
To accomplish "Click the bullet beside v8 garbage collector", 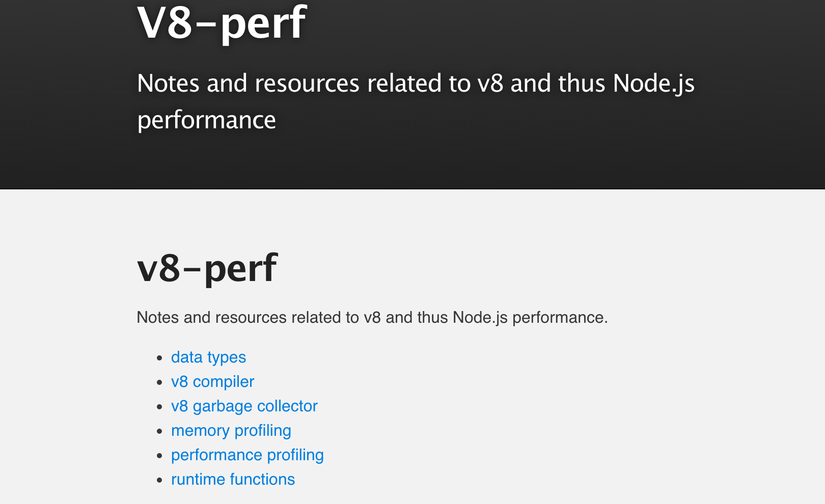I will pyautogui.click(x=160, y=407).
